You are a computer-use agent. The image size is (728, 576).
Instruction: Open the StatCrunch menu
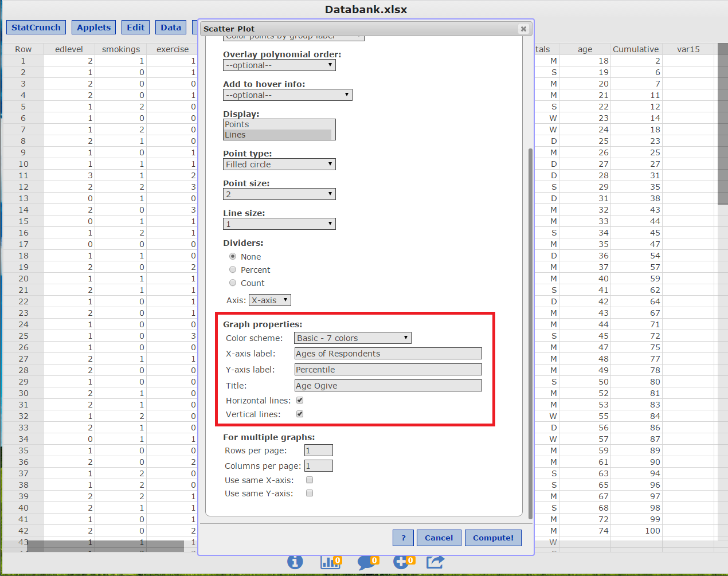(x=36, y=28)
